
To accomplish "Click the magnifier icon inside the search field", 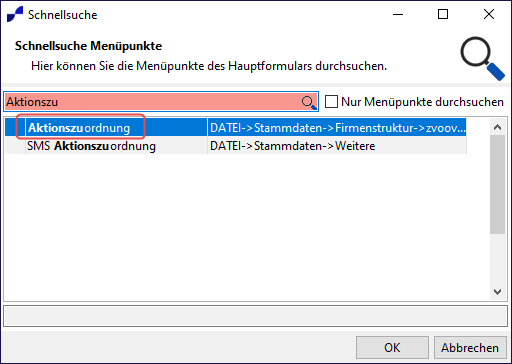I will pyautogui.click(x=309, y=102).
